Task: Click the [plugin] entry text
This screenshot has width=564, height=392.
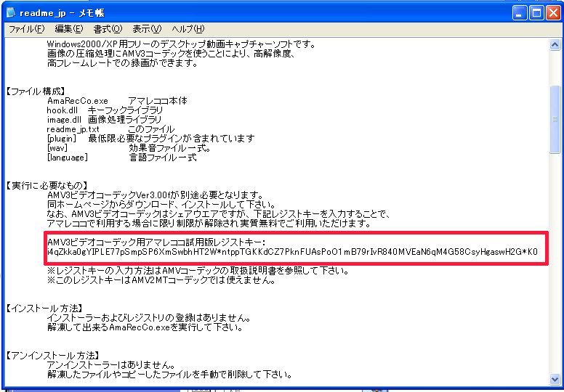Action: pyautogui.click(x=62, y=139)
